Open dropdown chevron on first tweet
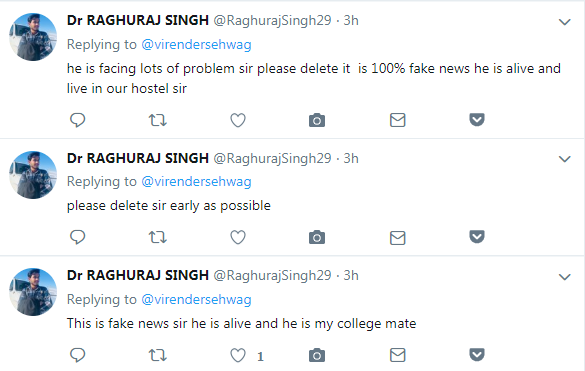The height and width of the screenshot is (371, 585). [564, 22]
